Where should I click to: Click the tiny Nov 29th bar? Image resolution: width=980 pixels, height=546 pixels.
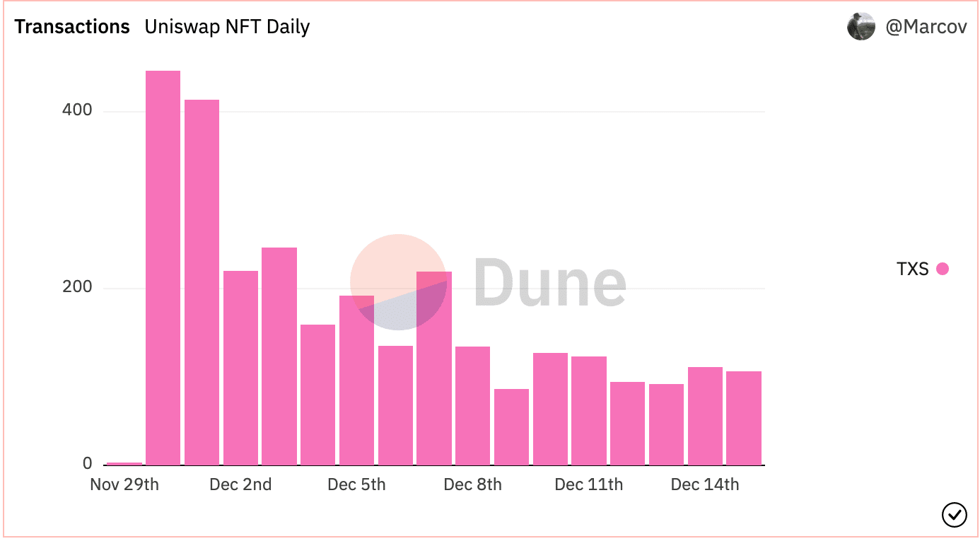click(124, 464)
